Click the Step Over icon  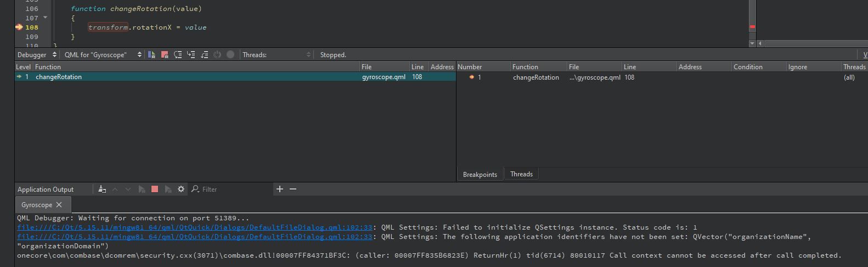(178, 54)
